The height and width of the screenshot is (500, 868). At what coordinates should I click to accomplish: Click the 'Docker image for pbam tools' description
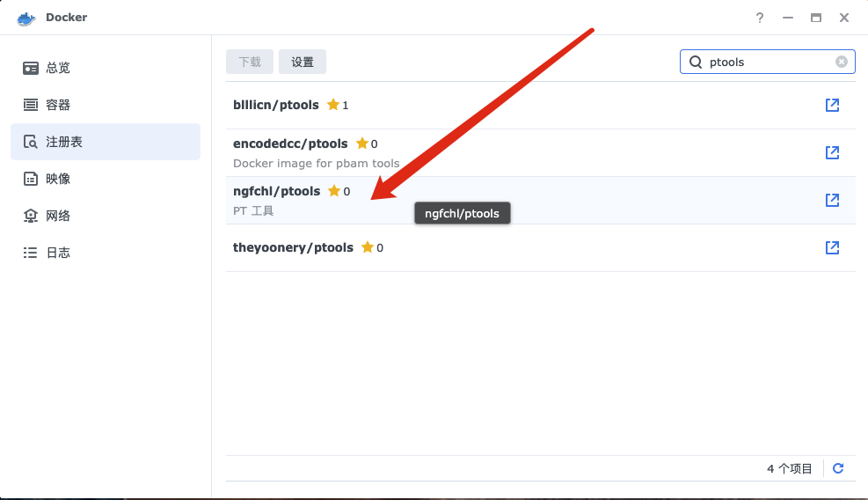[x=316, y=164]
